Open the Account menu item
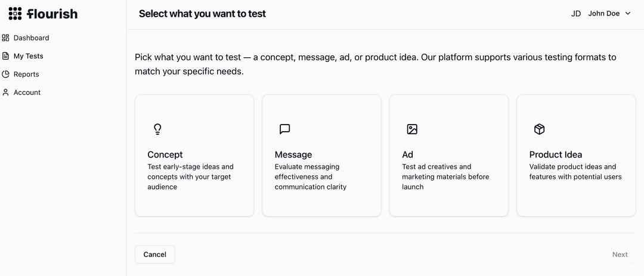 tap(27, 92)
